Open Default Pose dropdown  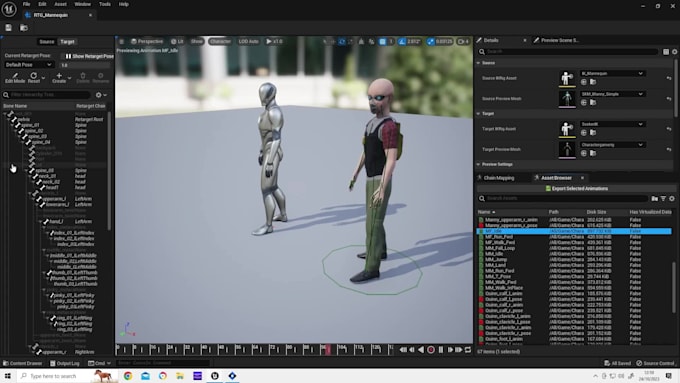pyautogui.click(x=28, y=65)
